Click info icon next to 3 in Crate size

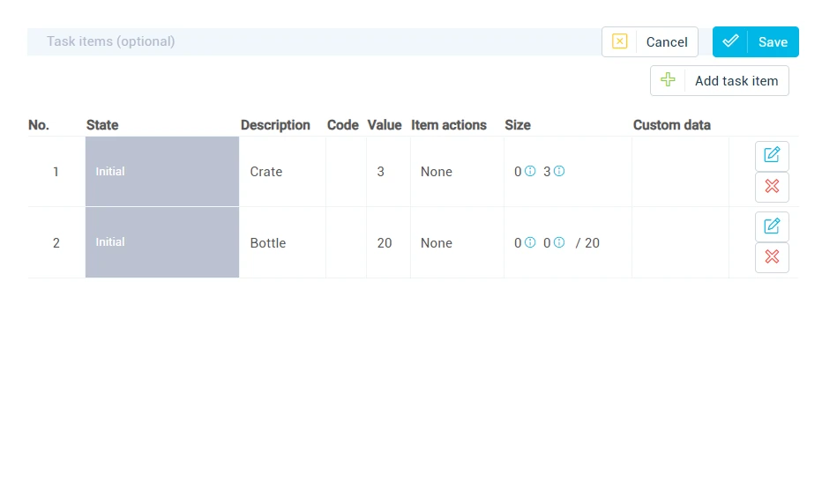pyautogui.click(x=559, y=171)
